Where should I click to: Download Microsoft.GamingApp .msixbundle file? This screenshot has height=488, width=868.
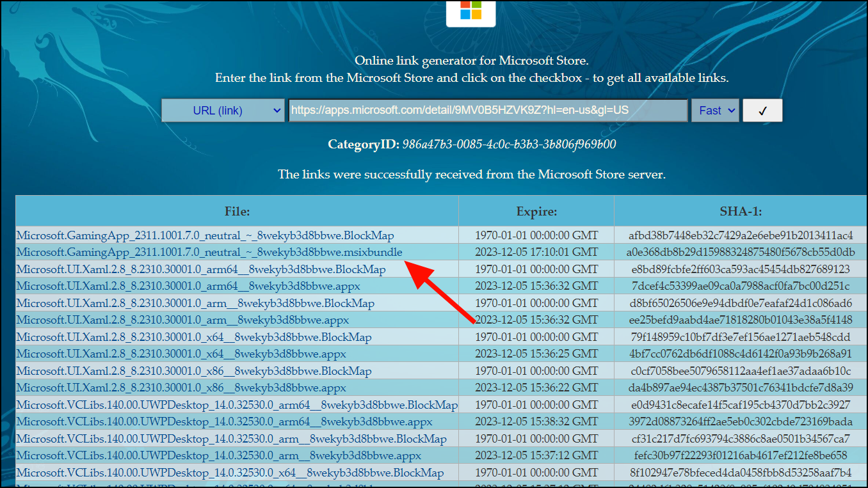coord(209,252)
